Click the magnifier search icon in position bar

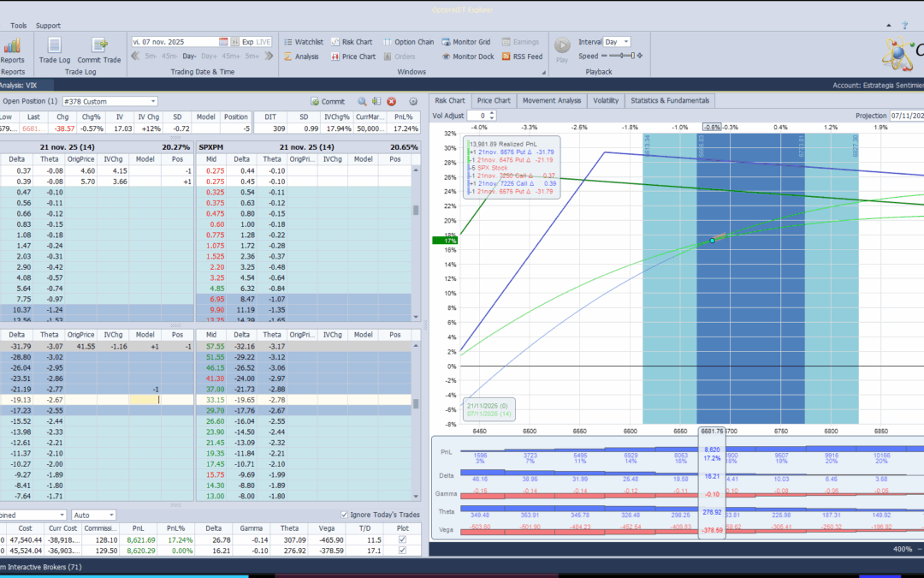362,101
